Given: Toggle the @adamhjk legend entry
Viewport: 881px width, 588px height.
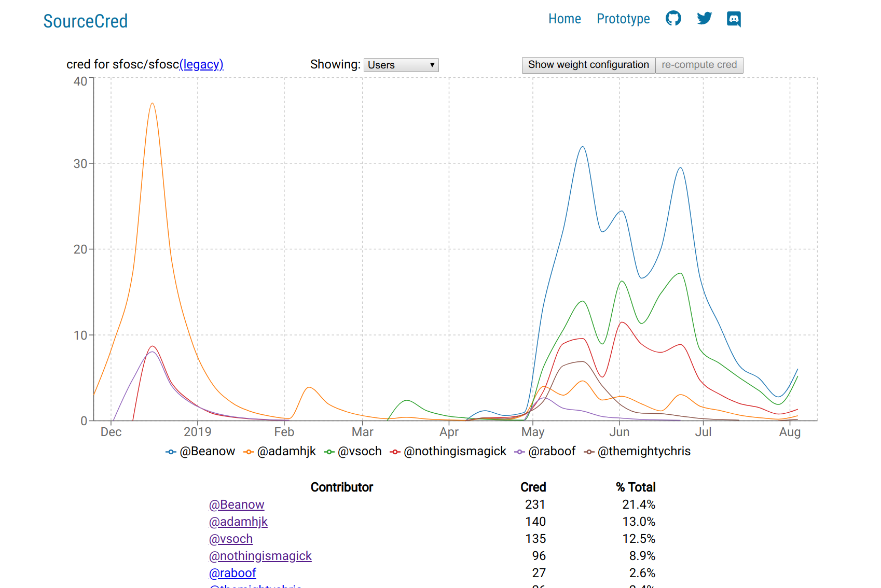Looking at the screenshot, I should (280, 452).
